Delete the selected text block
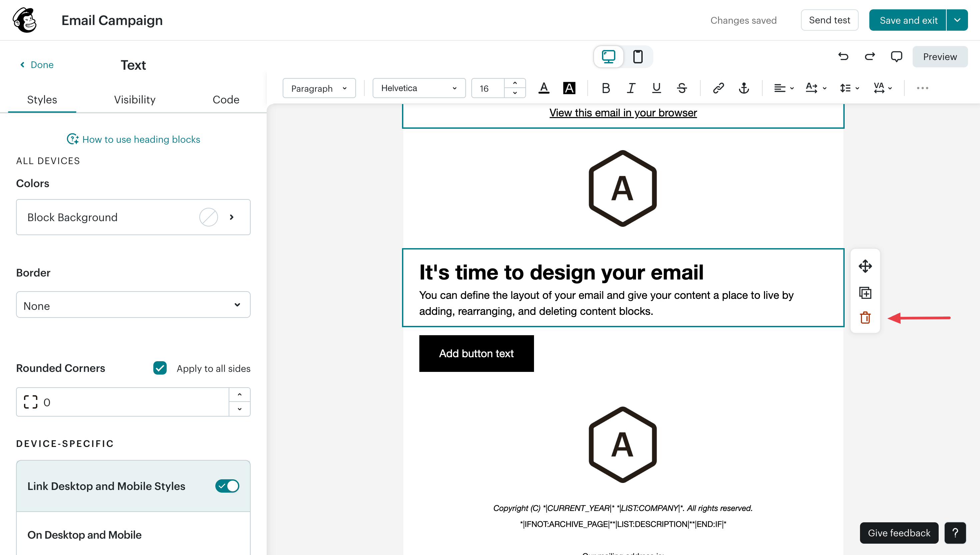The width and height of the screenshot is (980, 555). click(x=865, y=318)
